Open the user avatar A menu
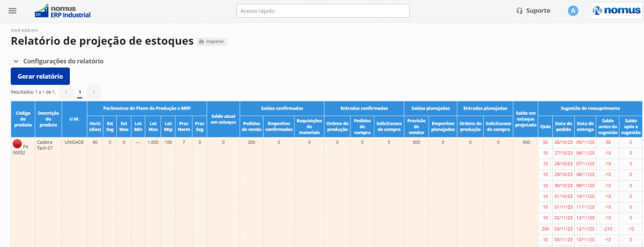 (573, 11)
